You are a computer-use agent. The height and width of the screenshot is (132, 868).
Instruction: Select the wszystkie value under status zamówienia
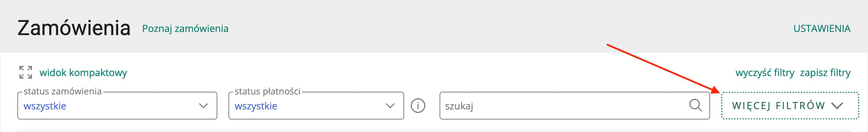45,106
